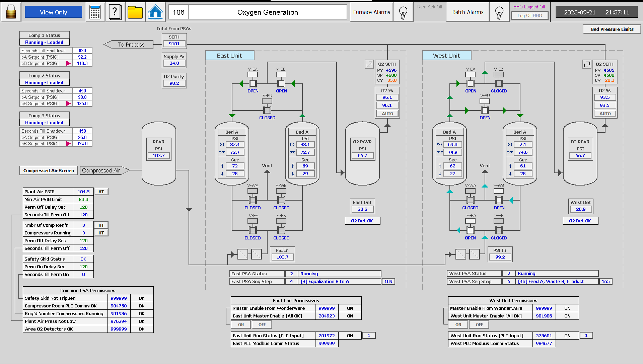643x364 pixels.
Task: Click the screen number field showing 106
Action: tap(178, 12)
